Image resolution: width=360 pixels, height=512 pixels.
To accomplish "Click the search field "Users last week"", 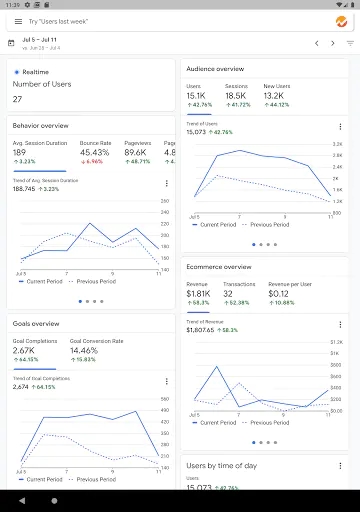I will pos(58,22).
